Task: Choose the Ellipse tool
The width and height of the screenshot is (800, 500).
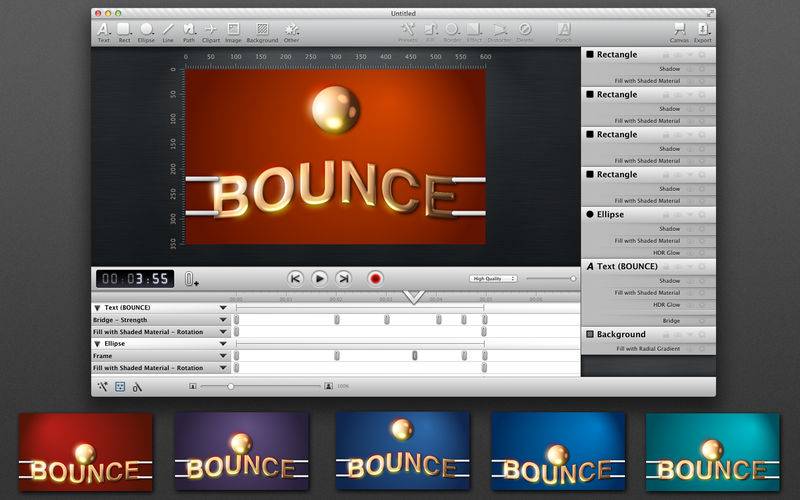Action: 146,30
